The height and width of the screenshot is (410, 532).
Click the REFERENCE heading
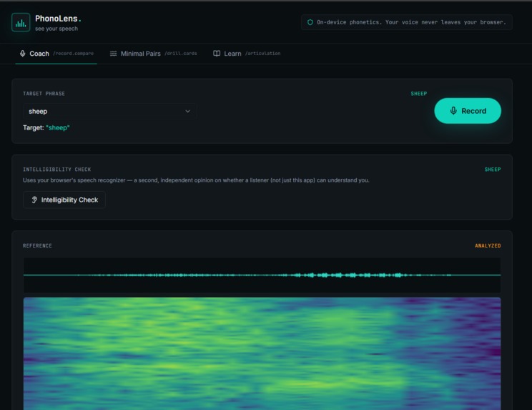coord(37,245)
